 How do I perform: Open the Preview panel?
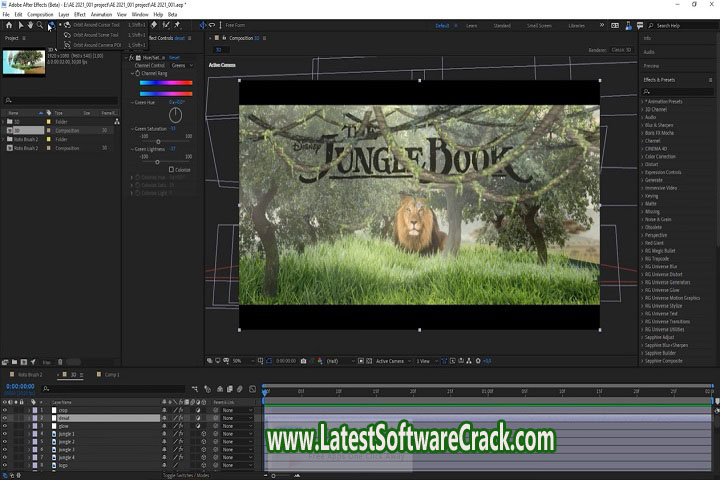pos(651,66)
